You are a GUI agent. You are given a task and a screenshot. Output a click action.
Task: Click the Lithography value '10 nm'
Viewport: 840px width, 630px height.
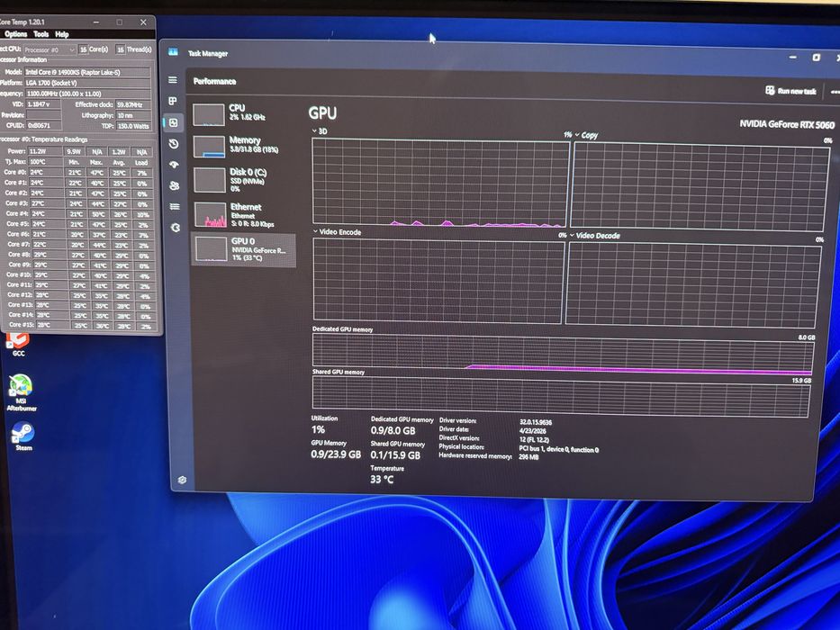pyautogui.click(x=133, y=115)
